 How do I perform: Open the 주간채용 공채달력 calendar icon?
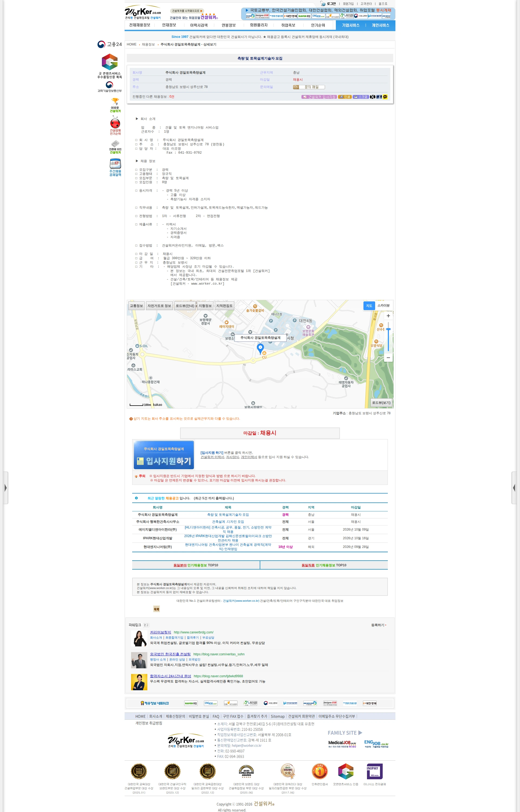[x=115, y=168]
